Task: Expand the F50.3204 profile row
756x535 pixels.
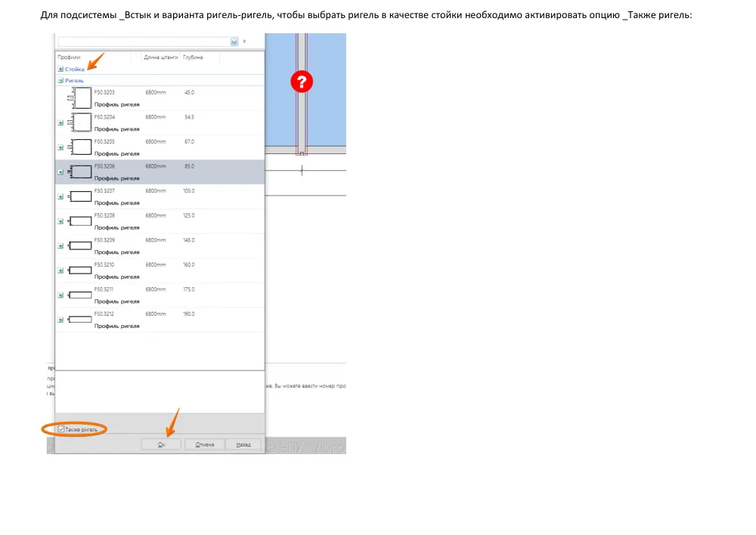Action: (60, 123)
